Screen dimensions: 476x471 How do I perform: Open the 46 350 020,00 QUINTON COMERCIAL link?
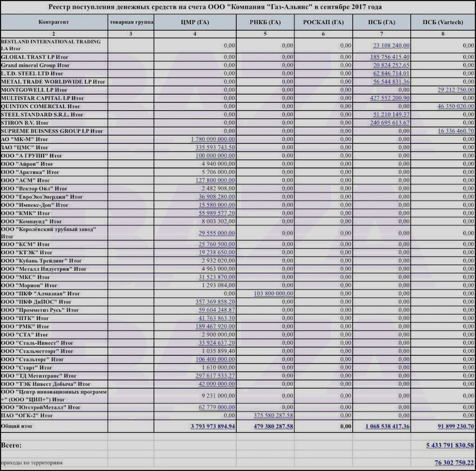point(456,106)
